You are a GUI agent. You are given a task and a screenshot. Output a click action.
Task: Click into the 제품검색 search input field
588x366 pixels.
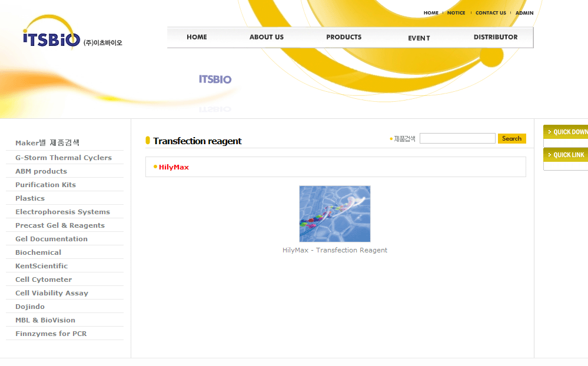click(x=457, y=138)
